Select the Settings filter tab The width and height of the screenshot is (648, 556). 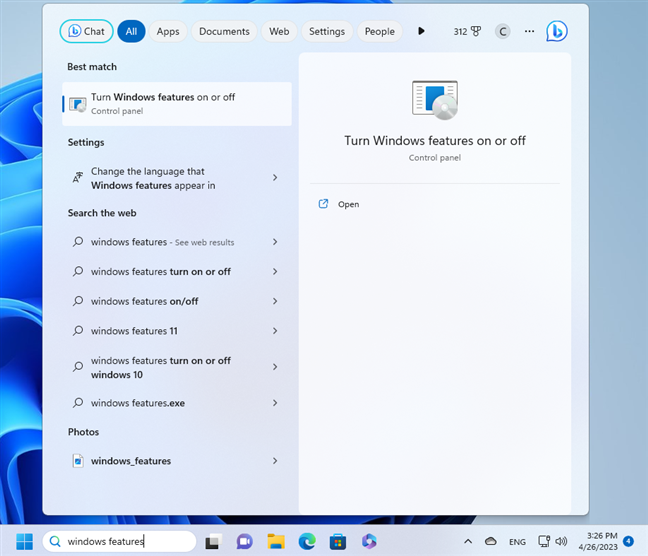coord(326,31)
